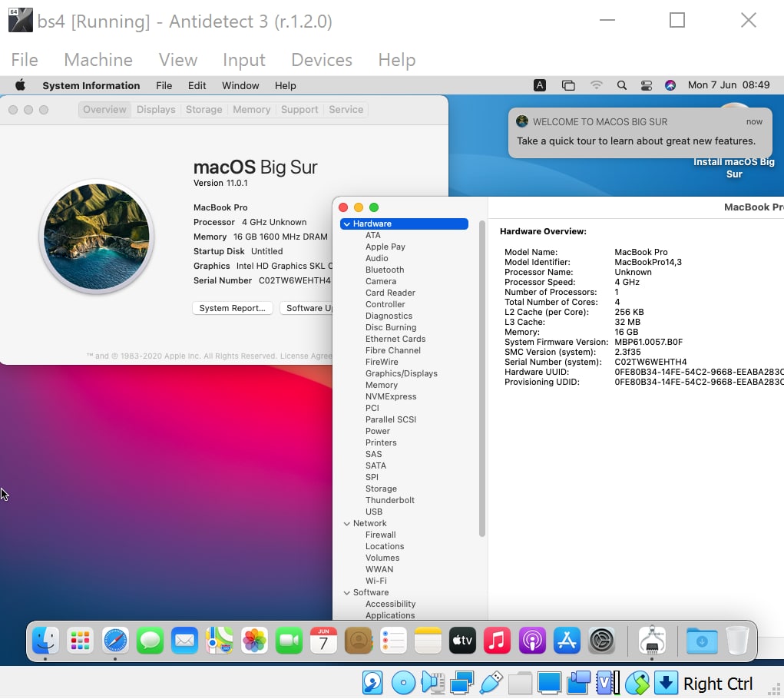This screenshot has width=784, height=699.
Task: Open Mail app in Dock
Action: (184, 640)
